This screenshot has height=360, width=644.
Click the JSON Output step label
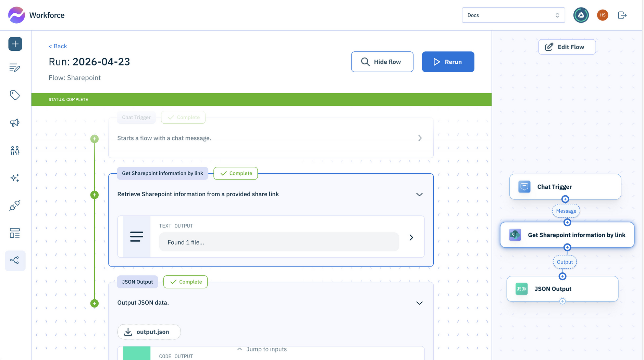click(x=137, y=282)
